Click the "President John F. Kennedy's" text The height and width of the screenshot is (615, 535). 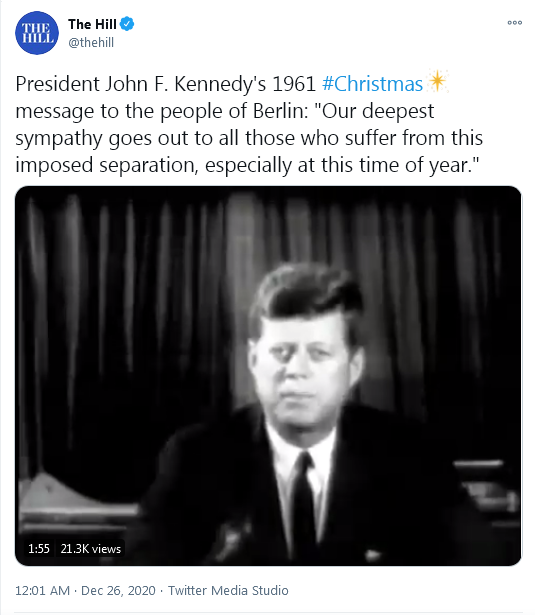click(140, 84)
